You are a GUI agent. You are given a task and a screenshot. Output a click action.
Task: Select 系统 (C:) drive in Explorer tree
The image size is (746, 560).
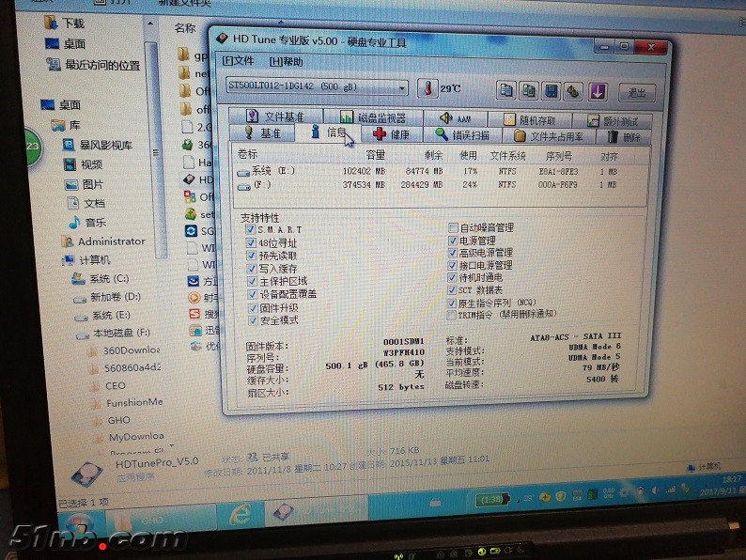(x=101, y=278)
